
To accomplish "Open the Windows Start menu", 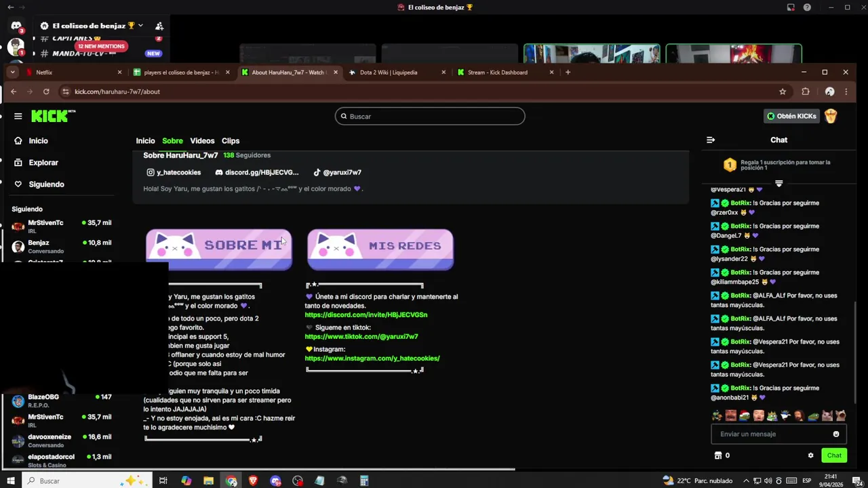I will 11,481.
